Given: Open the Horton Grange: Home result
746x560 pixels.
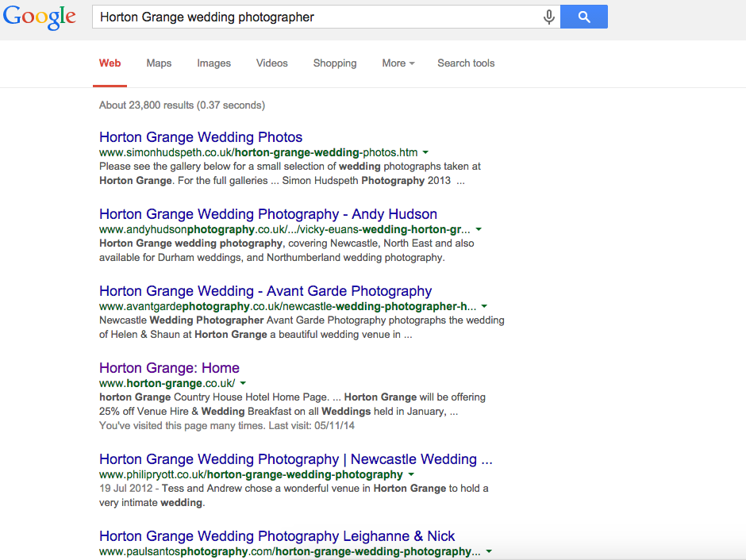Looking at the screenshot, I should pyautogui.click(x=169, y=368).
